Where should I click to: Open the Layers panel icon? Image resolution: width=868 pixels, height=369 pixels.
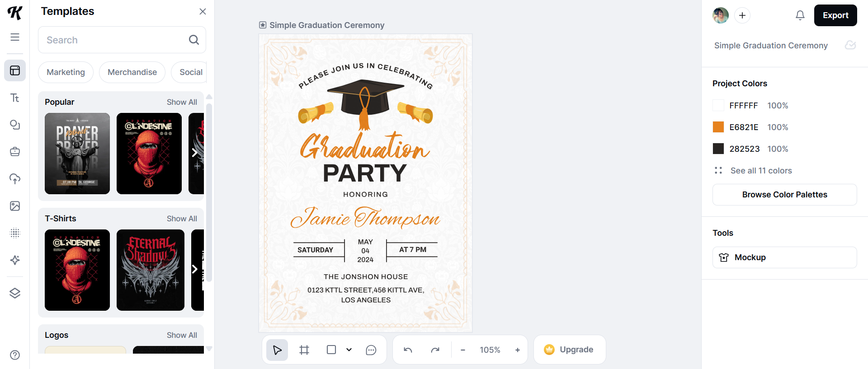point(15,293)
